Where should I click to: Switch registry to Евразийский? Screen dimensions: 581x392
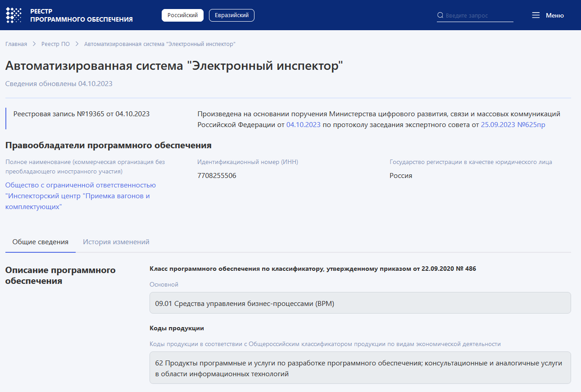[231, 15]
